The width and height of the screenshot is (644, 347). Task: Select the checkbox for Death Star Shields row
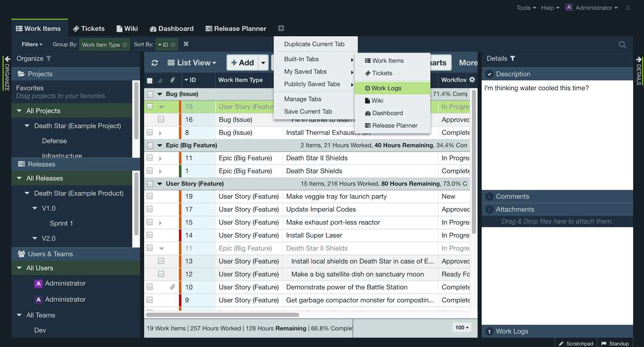pyautogui.click(x=150, y=171)
